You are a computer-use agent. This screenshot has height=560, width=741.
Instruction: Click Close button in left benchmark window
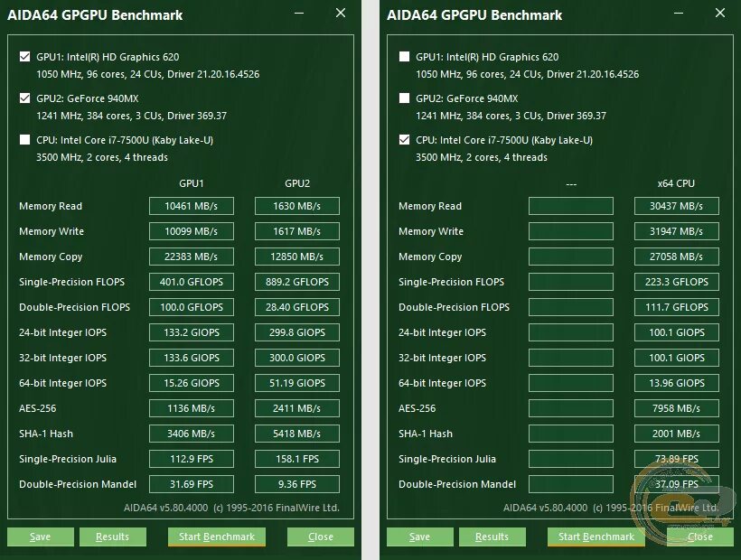coord(321,537)
